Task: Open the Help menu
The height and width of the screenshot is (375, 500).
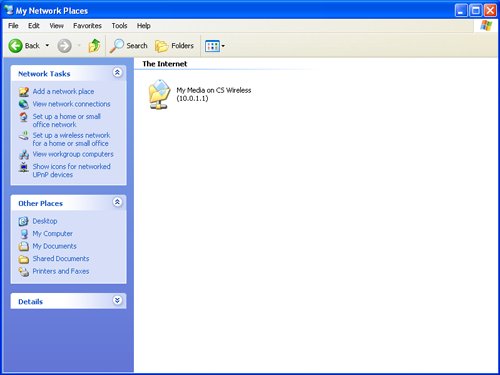Action: [x=144, y=26]
